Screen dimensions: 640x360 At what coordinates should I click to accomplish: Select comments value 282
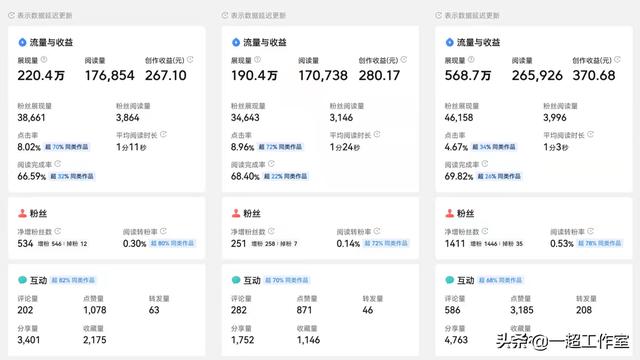[x=239, y=310]
